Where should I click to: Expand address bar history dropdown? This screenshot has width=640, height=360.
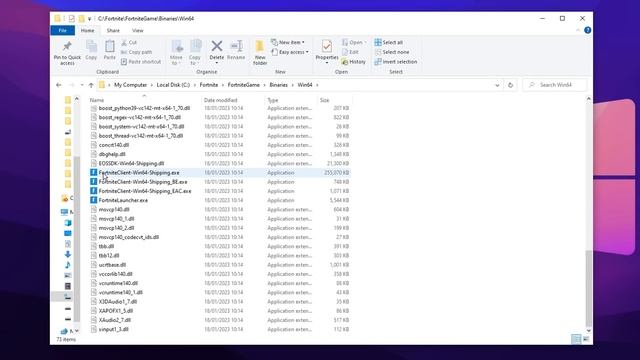[497, 85]
